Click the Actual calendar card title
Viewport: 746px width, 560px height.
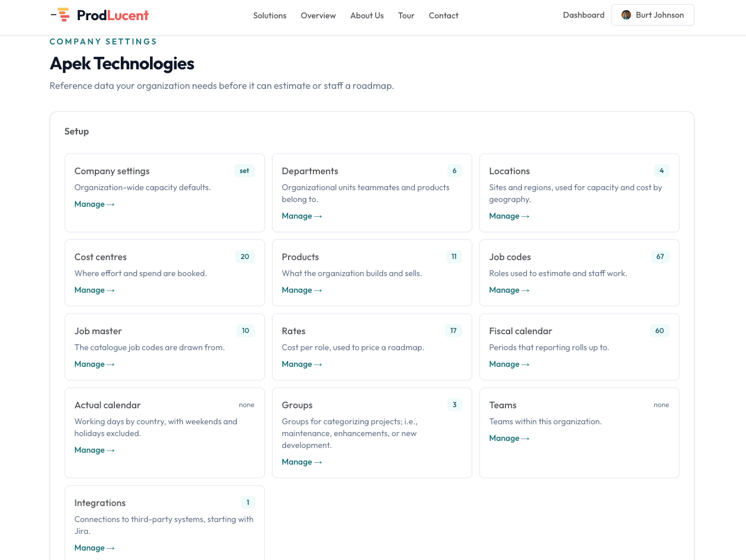pos(108,405)
